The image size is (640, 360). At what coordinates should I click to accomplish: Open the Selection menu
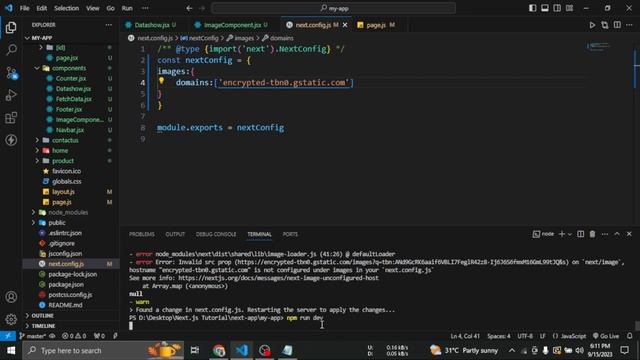(x=66, y=8)
